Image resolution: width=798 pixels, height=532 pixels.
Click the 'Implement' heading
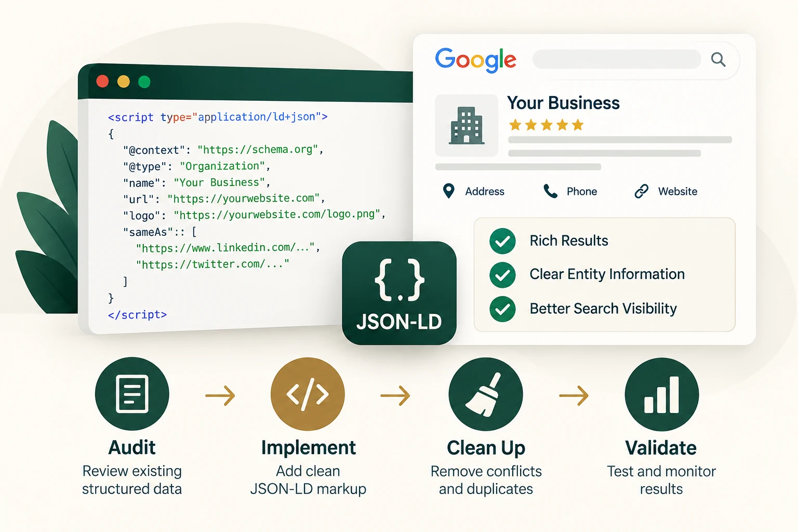(x=308, y=448)
